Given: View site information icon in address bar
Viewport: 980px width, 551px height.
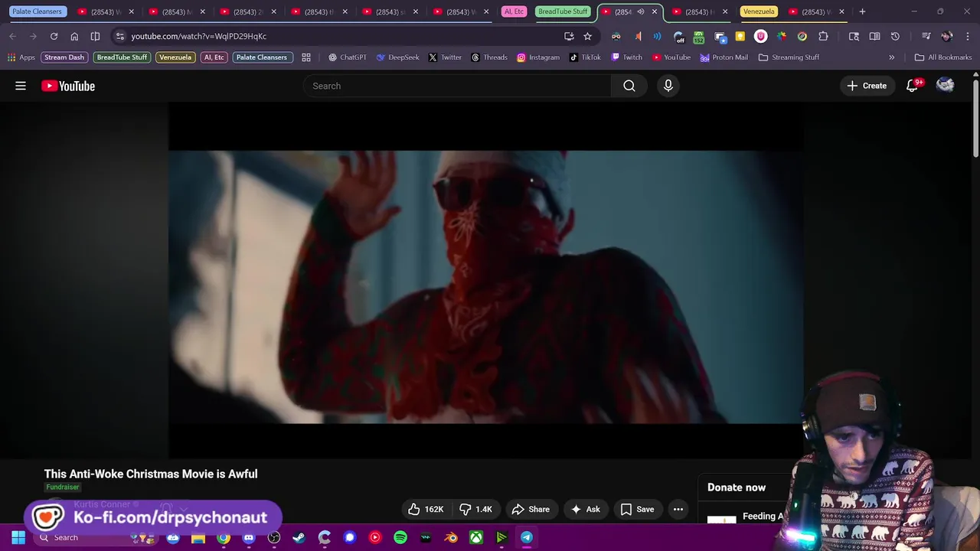Looking at the screenshot, I should pos(119,36).
